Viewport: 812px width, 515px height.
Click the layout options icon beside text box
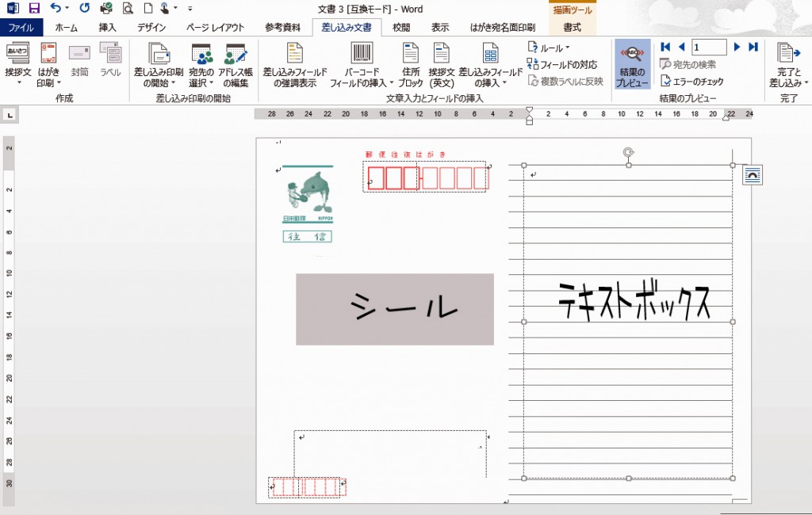[x=753, y=176]
